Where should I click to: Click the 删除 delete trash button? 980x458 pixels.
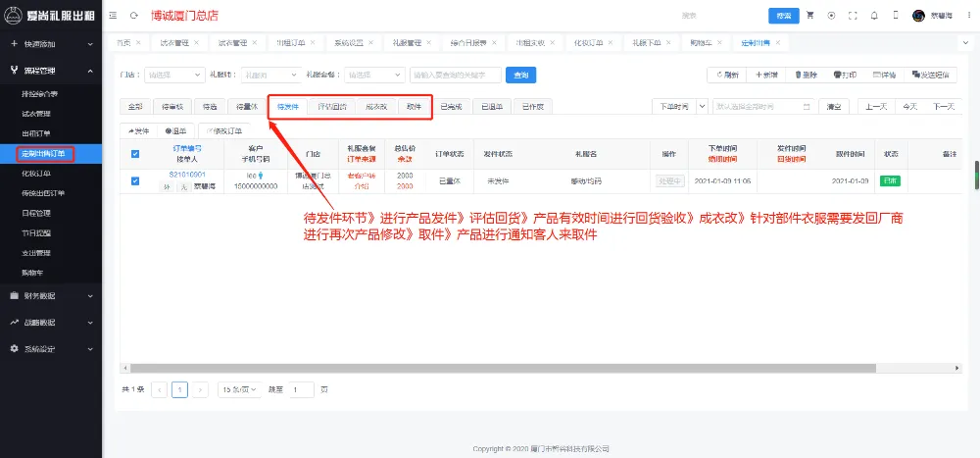click(x=806, y=75)
